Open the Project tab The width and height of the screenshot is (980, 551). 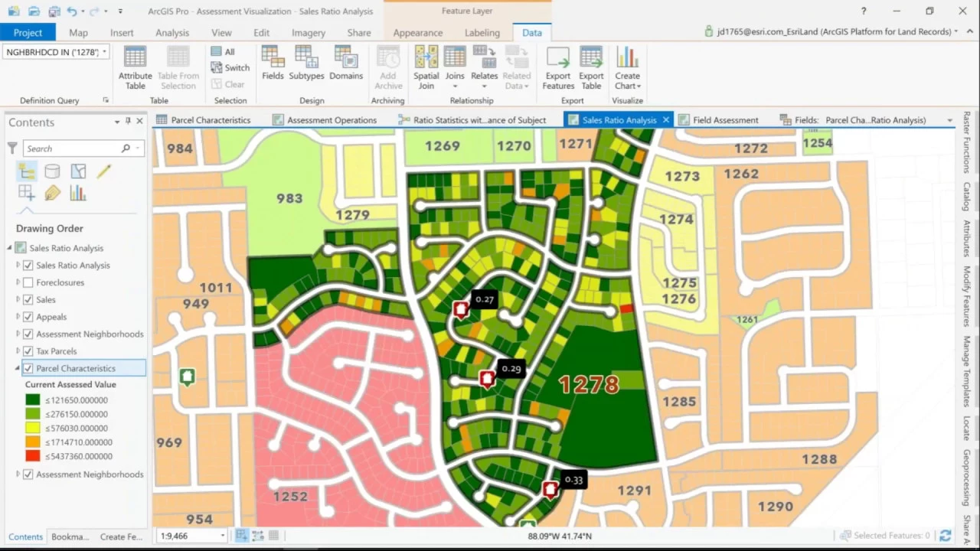click(x=28, y=33)
